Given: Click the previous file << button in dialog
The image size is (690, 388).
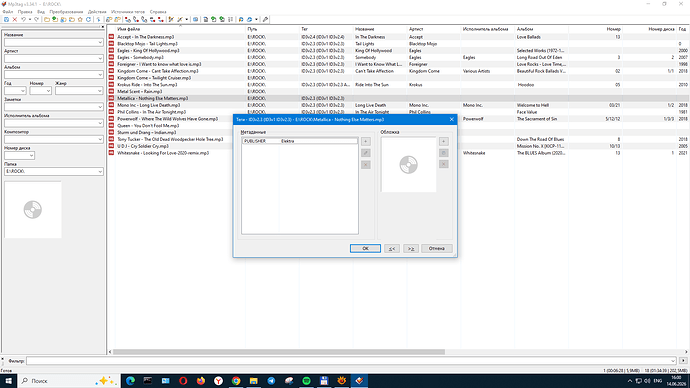Looking at the screenshot, I should click(392, 249).
